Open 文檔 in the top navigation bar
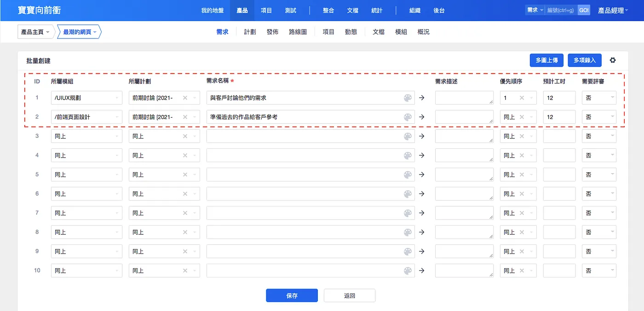This screenshot has width=644, height=311. tap(353, 10)
